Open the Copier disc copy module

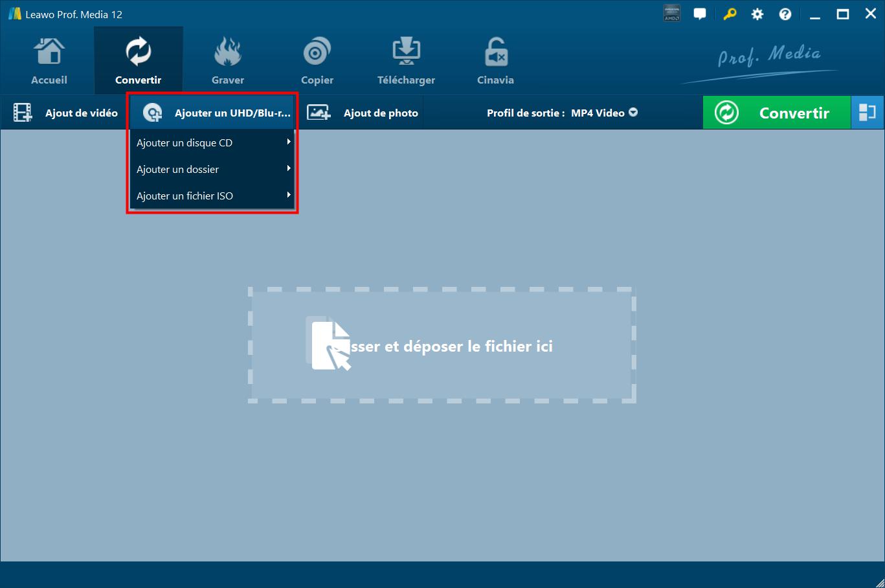coord(317,62)
